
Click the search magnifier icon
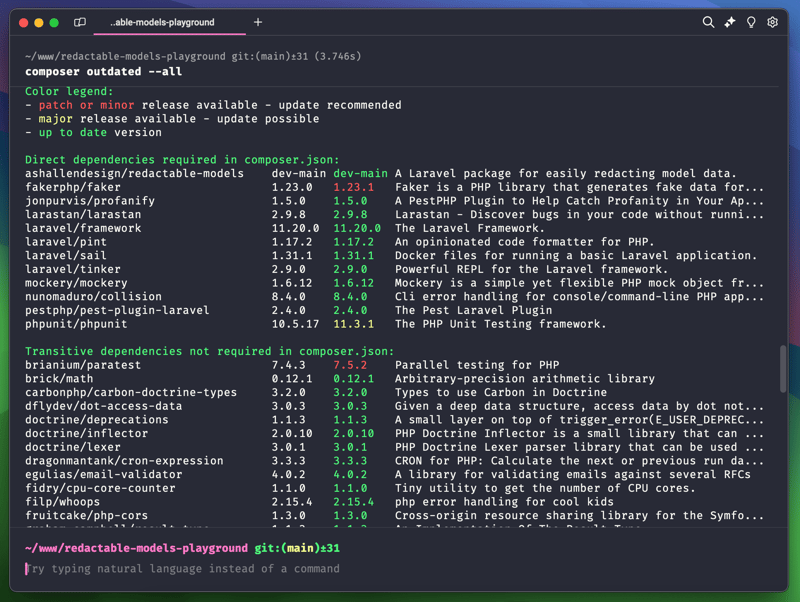click(x=708, y=22)
